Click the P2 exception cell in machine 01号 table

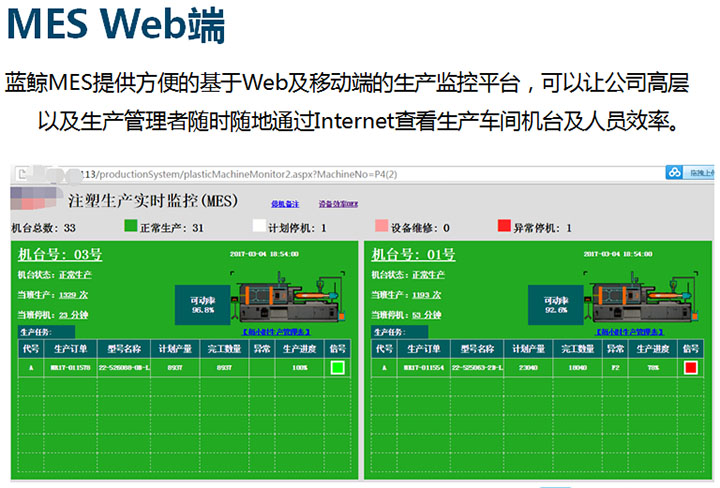point(615,368)
